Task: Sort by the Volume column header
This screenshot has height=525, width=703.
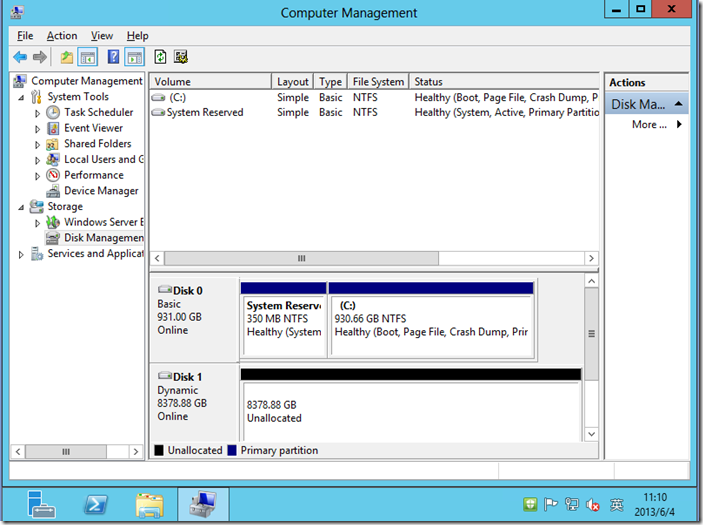Action: [211, 82]
